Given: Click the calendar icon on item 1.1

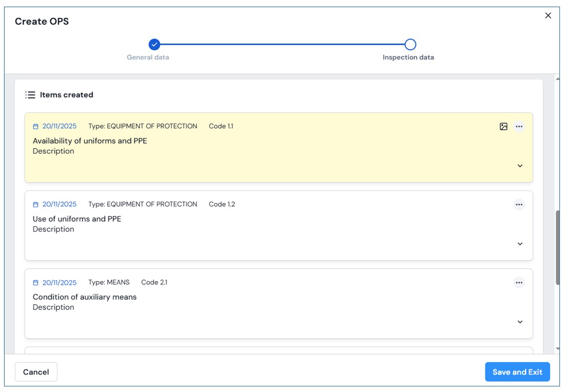Looking at the screenshot, I should (36, 127).
